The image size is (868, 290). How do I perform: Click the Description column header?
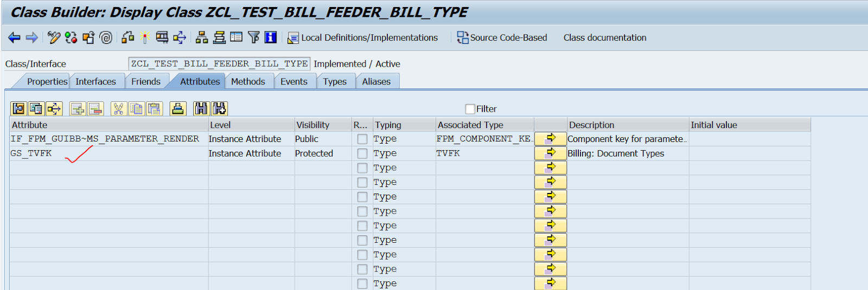(628, 125)
